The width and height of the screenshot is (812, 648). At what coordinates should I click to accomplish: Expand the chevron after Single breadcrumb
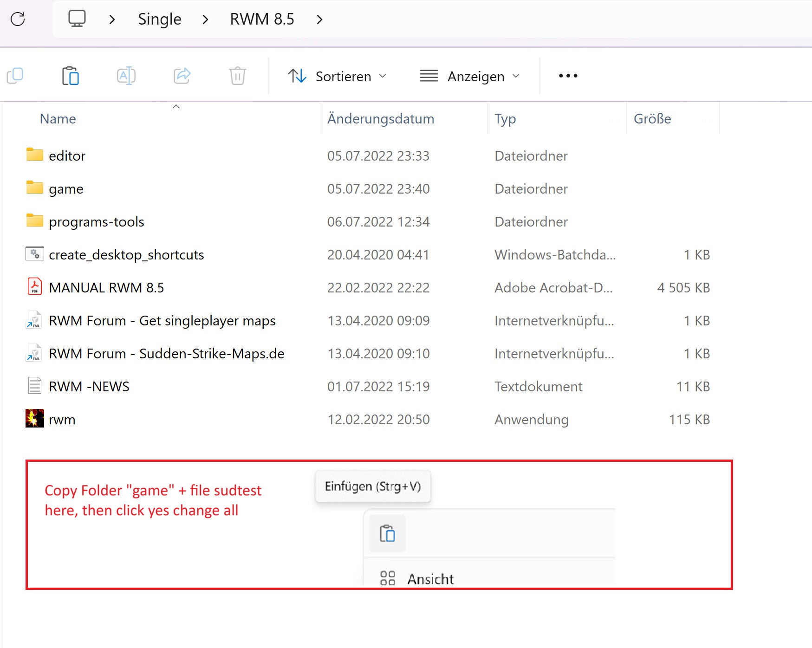click(x=205, y=19)
